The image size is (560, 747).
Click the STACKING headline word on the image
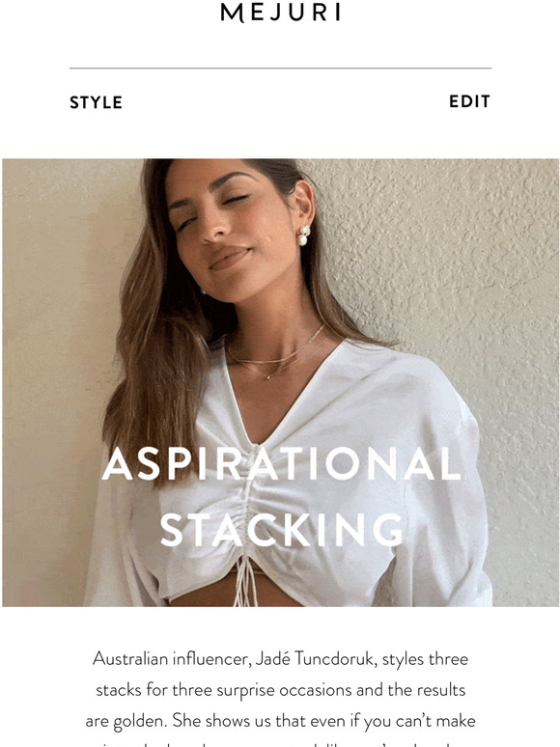coord(282,529)
